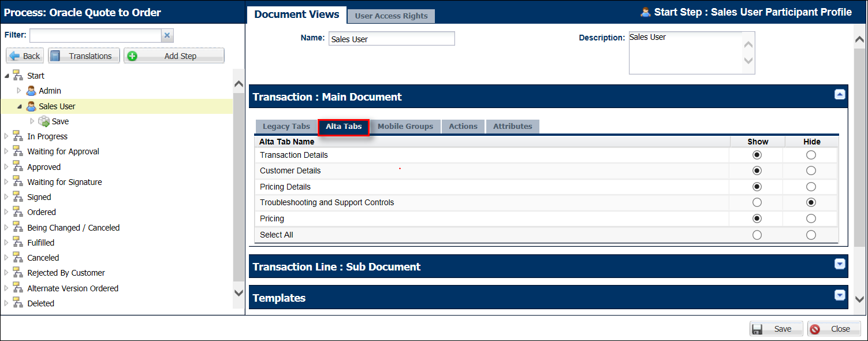Open the Translations button

[84, 56]
